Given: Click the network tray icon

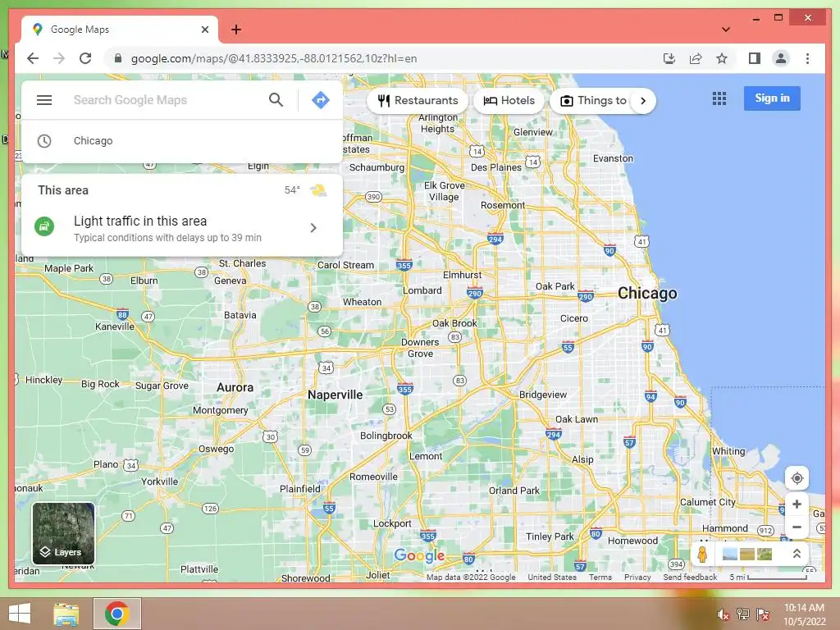Looking at the screenshot, I should (742, 614).
